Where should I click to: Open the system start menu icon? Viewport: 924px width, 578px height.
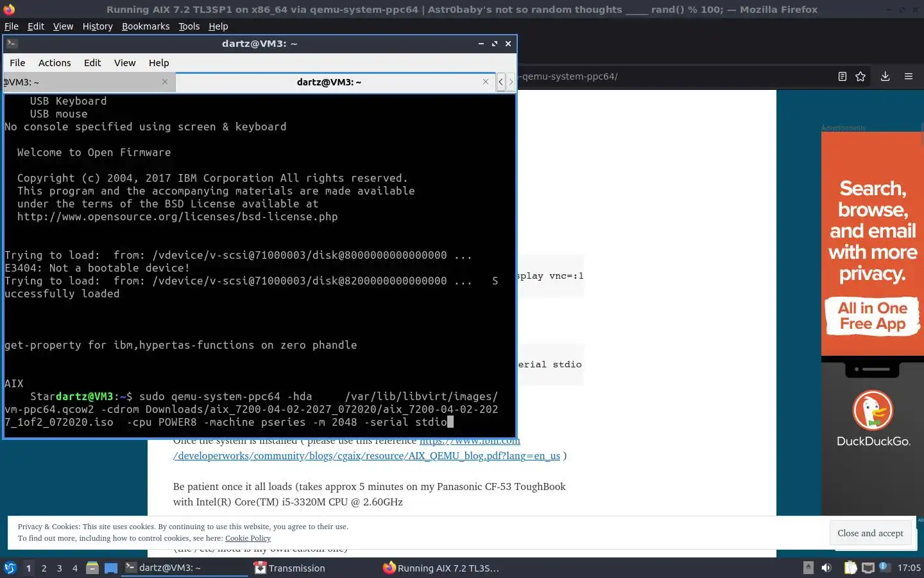click(10, 568)
